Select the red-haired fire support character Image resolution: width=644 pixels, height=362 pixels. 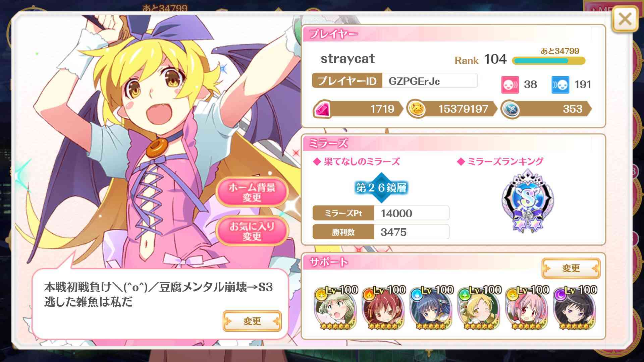(383, 307)
